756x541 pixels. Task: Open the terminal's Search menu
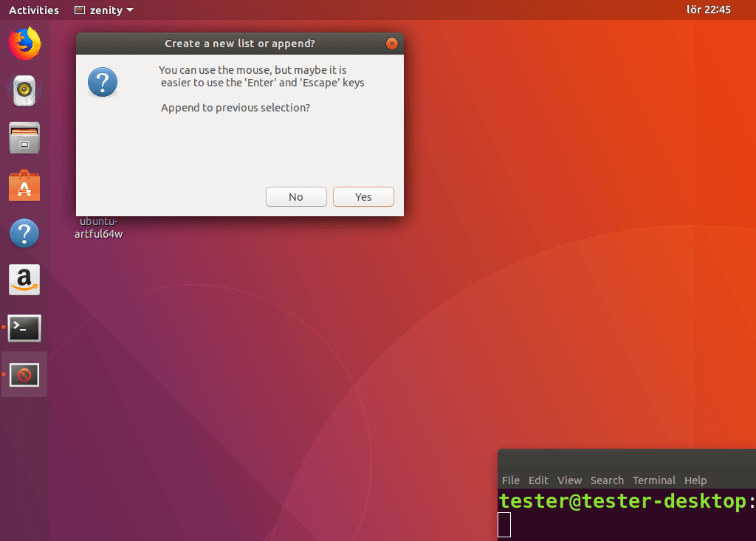[x=607, y=480]
